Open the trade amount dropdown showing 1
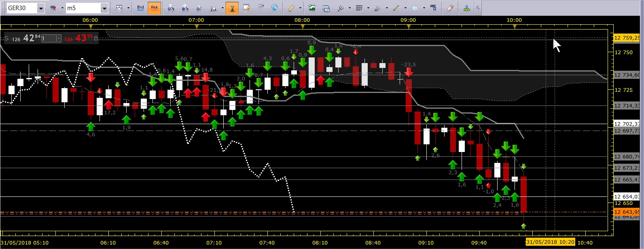The width and height of the screenshot is (644, 249). (x=59, y=38)
